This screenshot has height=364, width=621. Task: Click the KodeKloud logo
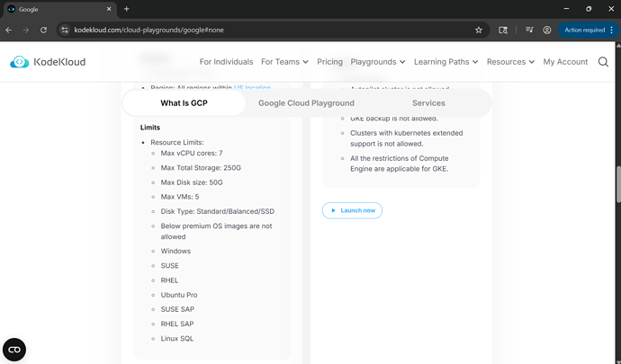[x=49, y=62]
